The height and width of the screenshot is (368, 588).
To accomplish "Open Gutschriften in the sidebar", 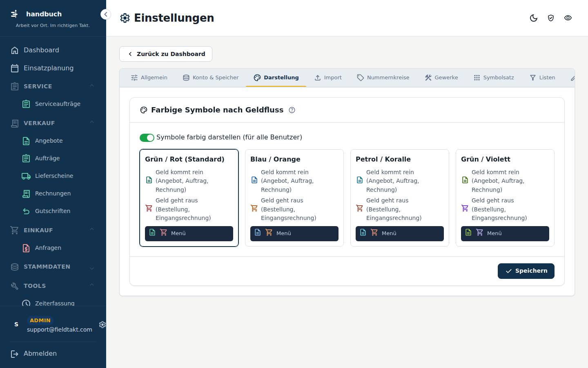I will 53,211.
